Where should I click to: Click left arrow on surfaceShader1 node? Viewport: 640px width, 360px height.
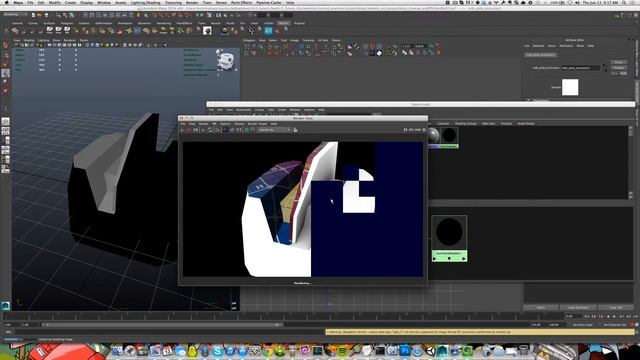pos(435,258)
